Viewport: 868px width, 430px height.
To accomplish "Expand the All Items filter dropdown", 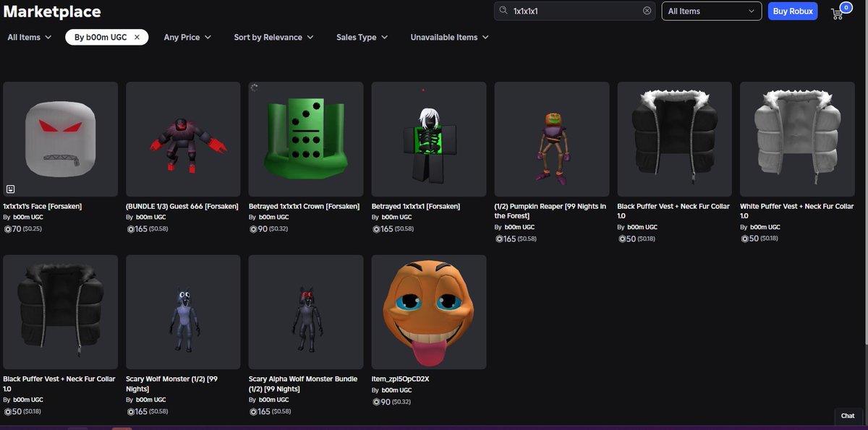I will pos(30,38).
